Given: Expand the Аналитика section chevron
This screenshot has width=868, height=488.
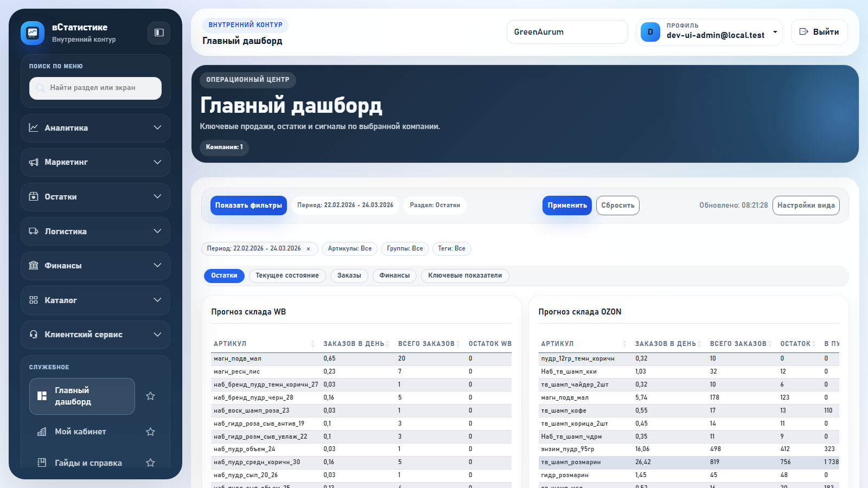Looking at the screenshot, I should tap(157, 128).
